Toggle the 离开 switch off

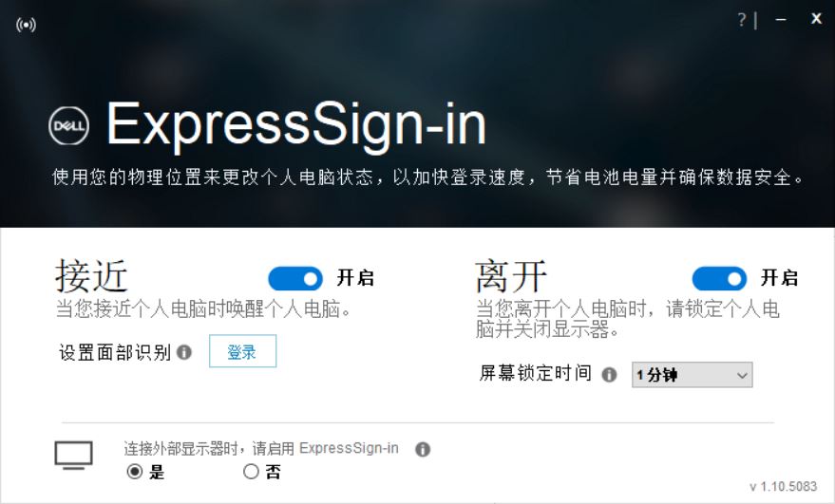(x=719, y=279)
